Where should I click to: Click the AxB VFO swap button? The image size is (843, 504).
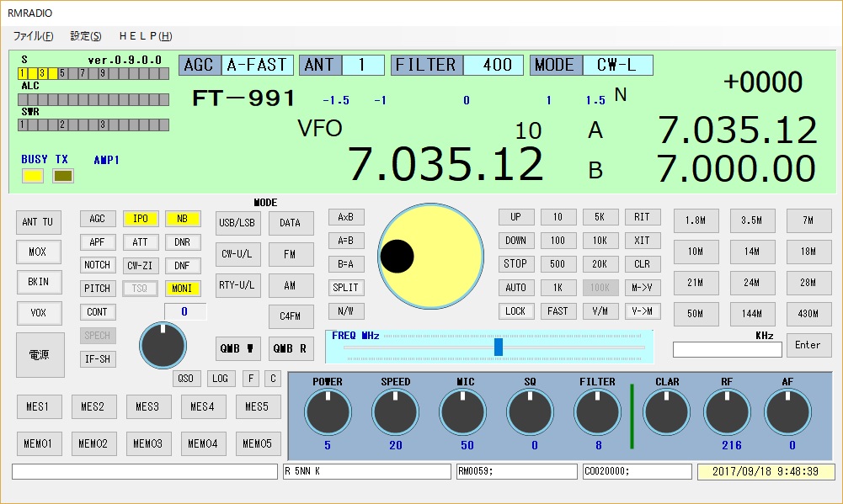pyautogui.click(x=345, y=217)
